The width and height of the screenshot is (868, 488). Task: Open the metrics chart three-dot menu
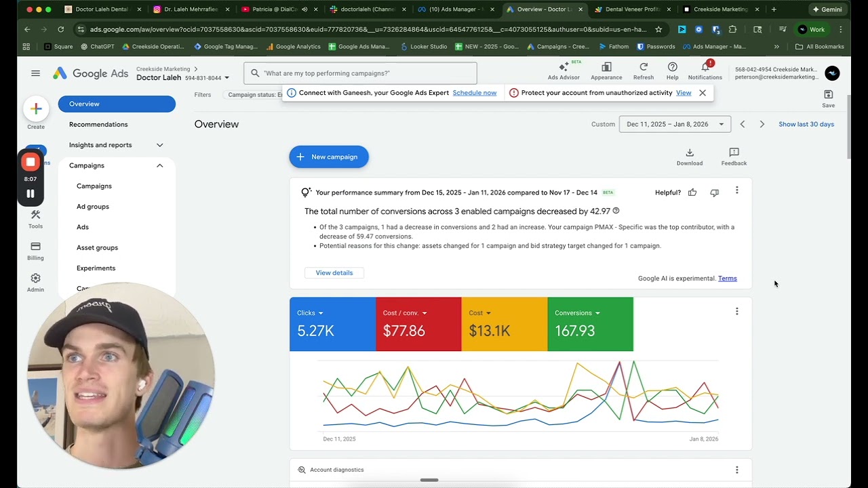[737, 311]
